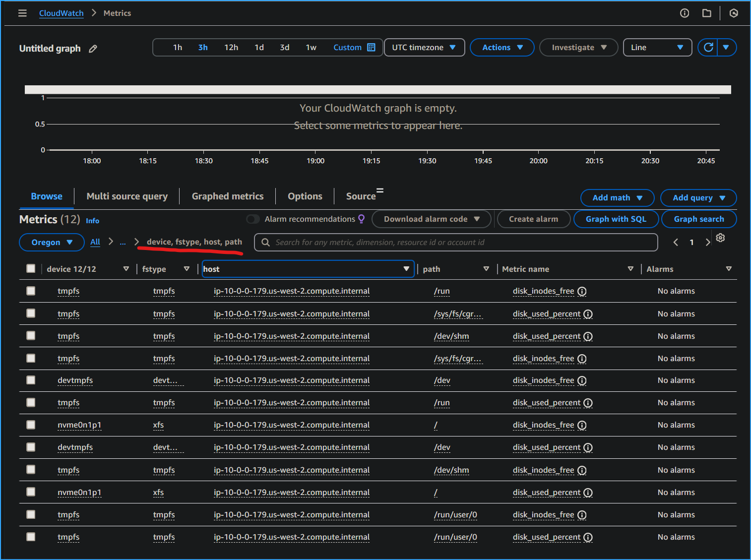Open the navigation hamburger menu

pos(22,13)
